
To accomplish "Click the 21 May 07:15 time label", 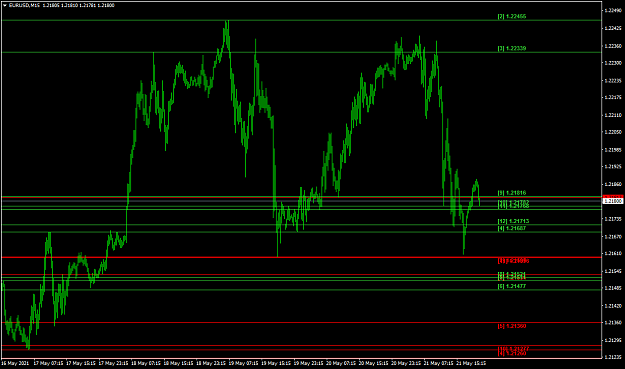I will point(438,363).
